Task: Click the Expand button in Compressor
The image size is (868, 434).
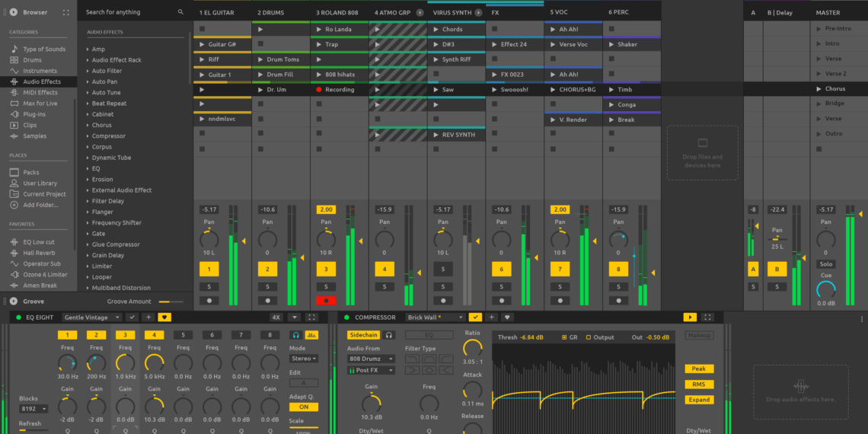Action: [699, 400]
